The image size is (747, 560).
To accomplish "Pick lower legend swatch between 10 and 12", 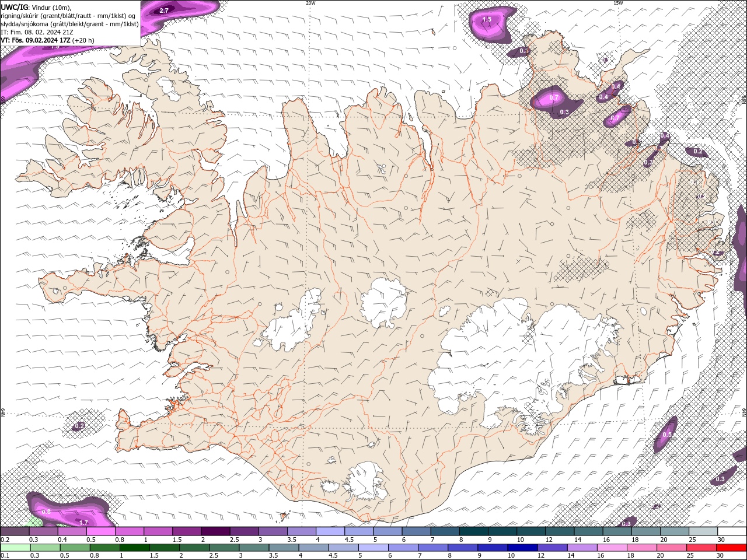I will coord(522,548).
